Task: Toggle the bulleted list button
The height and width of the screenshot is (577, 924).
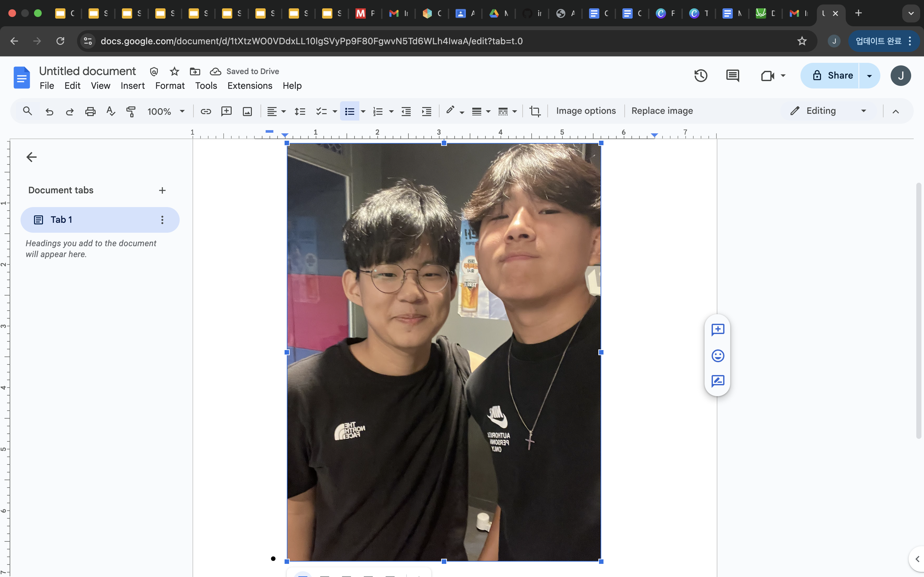Action: [349, 111]
